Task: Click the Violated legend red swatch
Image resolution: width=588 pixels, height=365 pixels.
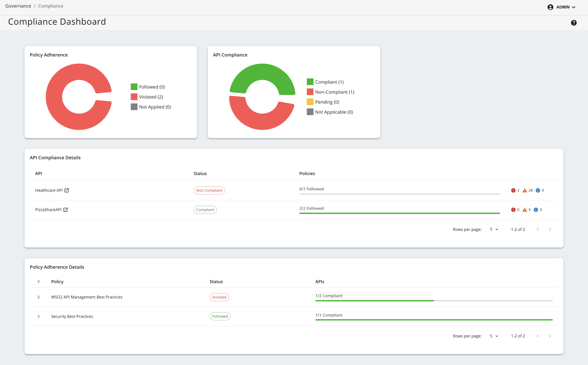Action: pyautogui.click(x=134, y=97)
